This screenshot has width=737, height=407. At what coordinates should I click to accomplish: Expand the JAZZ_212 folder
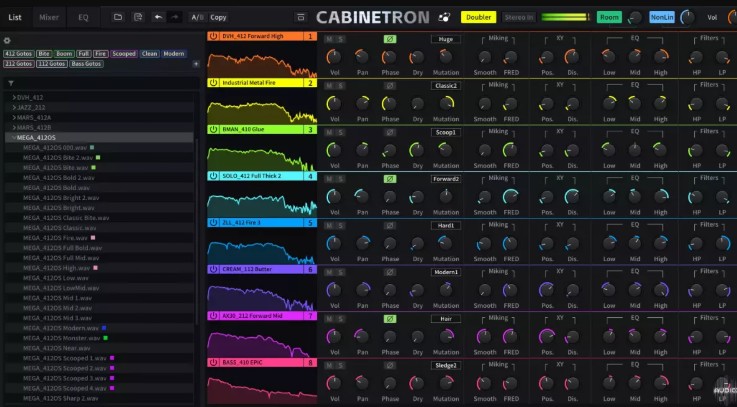point(14,108)
